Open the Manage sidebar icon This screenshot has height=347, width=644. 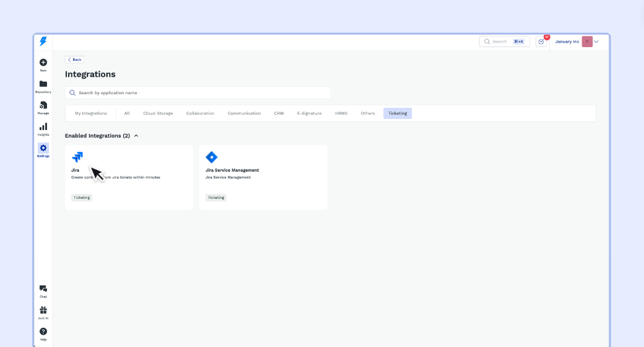43,105
